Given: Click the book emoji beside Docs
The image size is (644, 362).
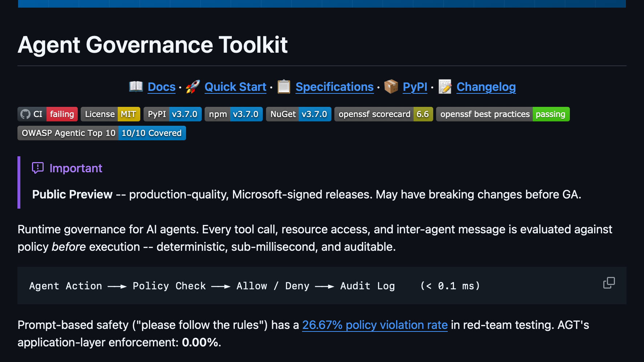Looking at the screenshot, I should 136,87.
